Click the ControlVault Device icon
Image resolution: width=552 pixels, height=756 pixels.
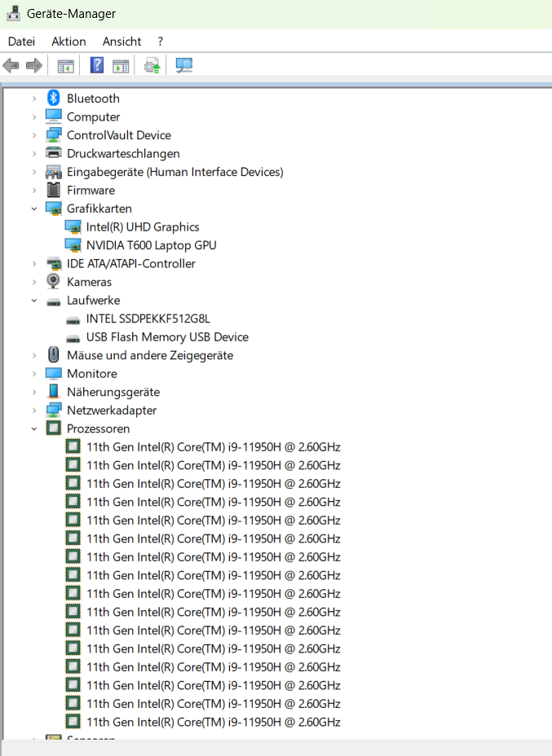pos(54,134)
